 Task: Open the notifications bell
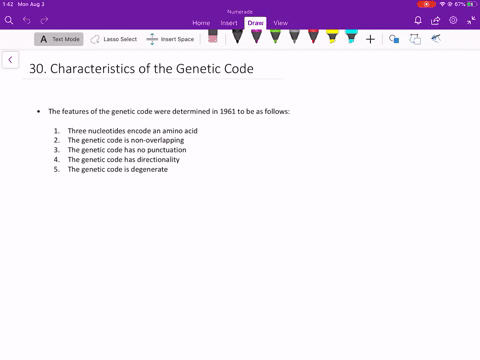[x=418, y=20]
